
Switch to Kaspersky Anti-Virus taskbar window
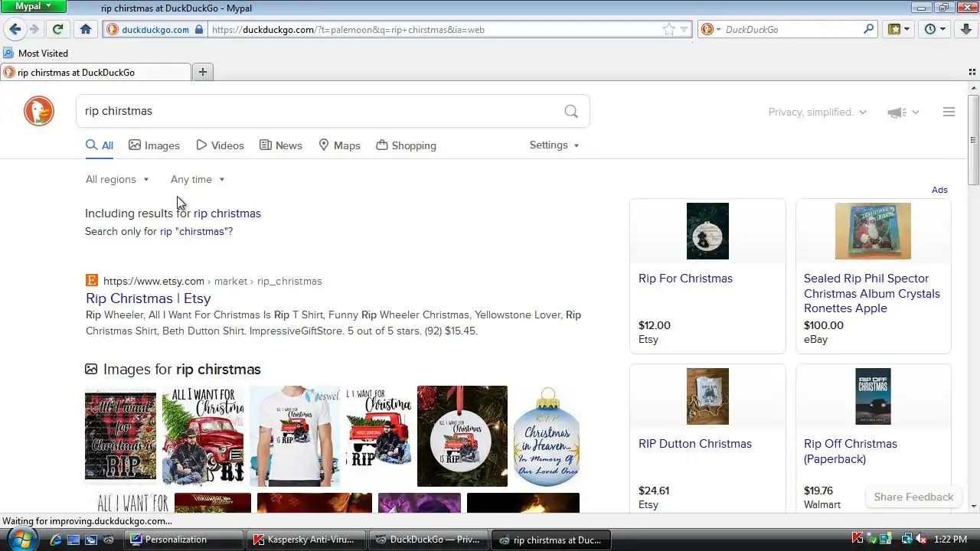pos(307,540)
